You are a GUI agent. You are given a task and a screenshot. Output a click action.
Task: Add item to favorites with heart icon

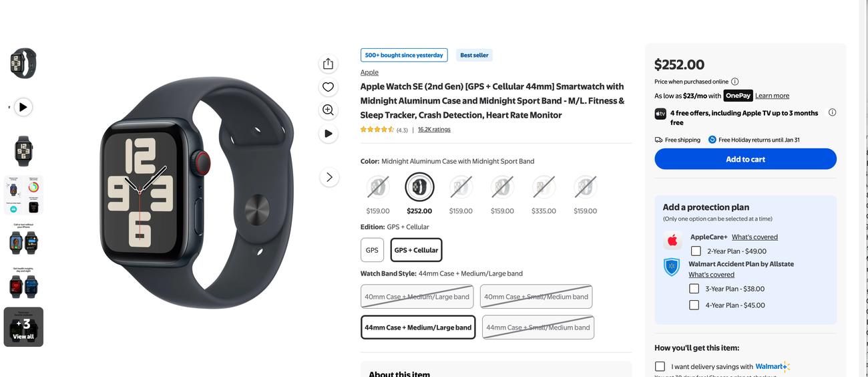tap(328, 87)
